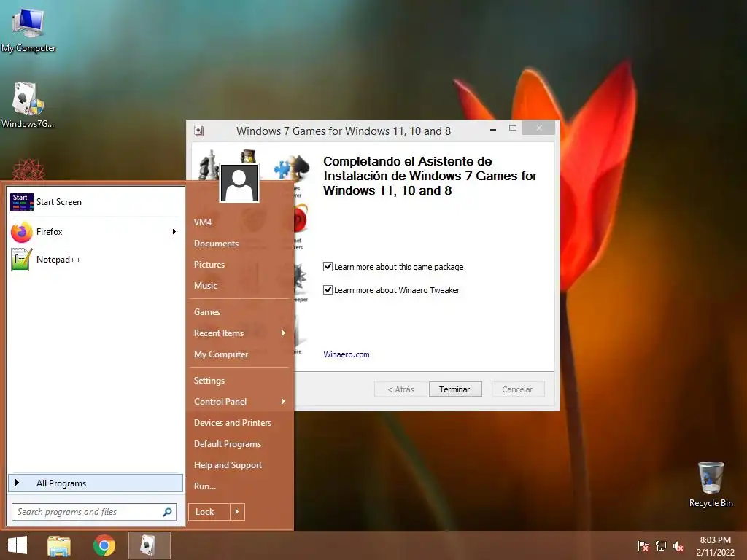The width and height of the screenshot is (747, 560).
Task: Choose Run... from the Start menu
Action: (205, 486)
